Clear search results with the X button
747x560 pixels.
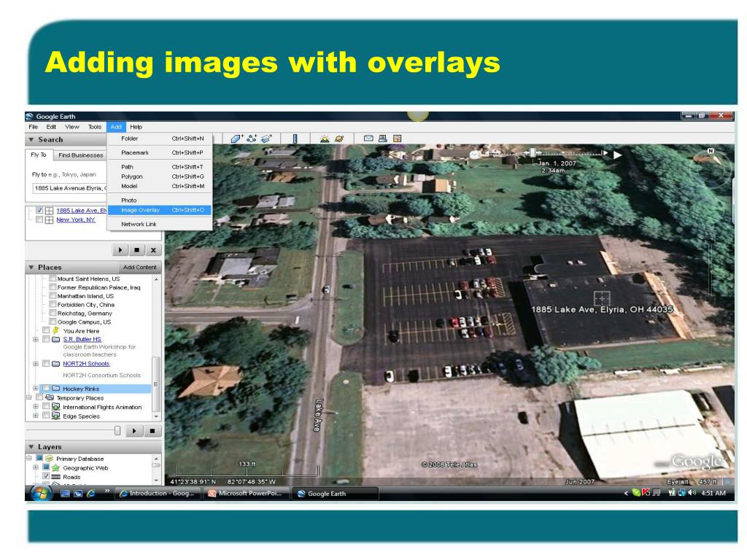click(x=153, y=249)
